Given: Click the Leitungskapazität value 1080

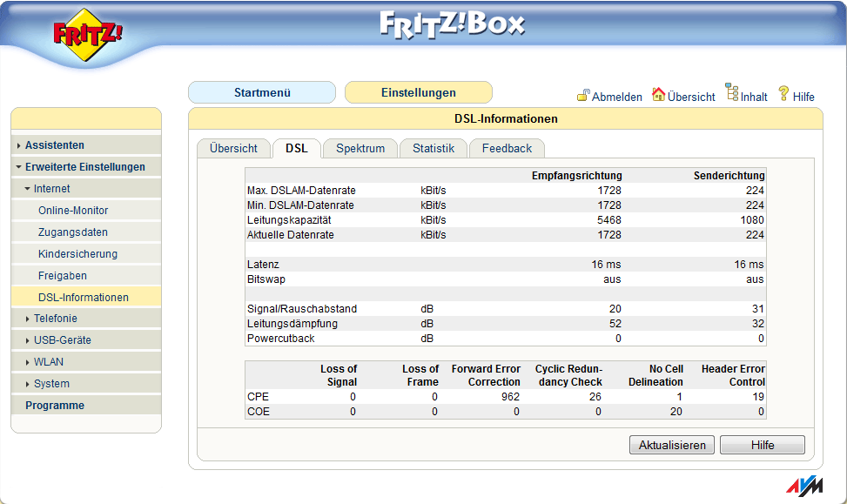Looking at the screenshot, I should point(752,220).
